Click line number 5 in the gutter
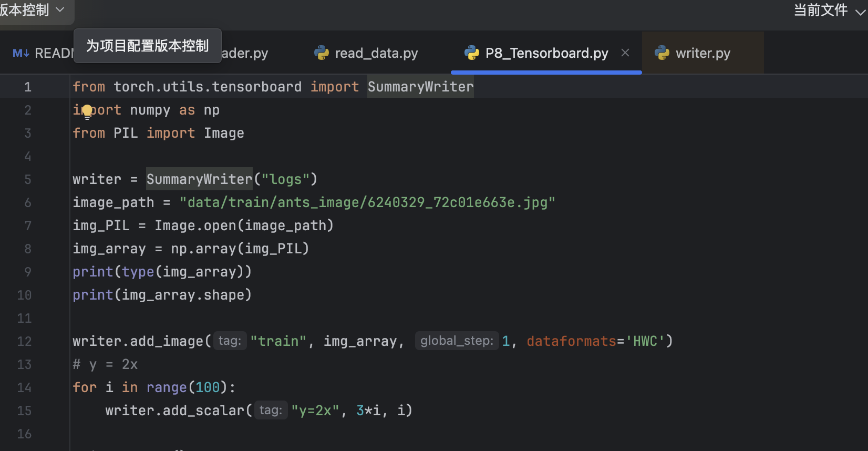Screen dimensions: 868x451 pyautogui.click(x=28, y=179)
